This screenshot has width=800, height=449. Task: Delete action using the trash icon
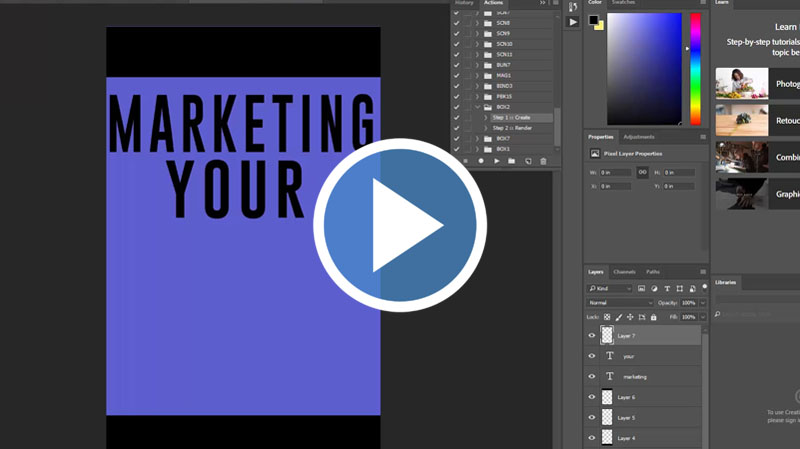click(544, 161)
